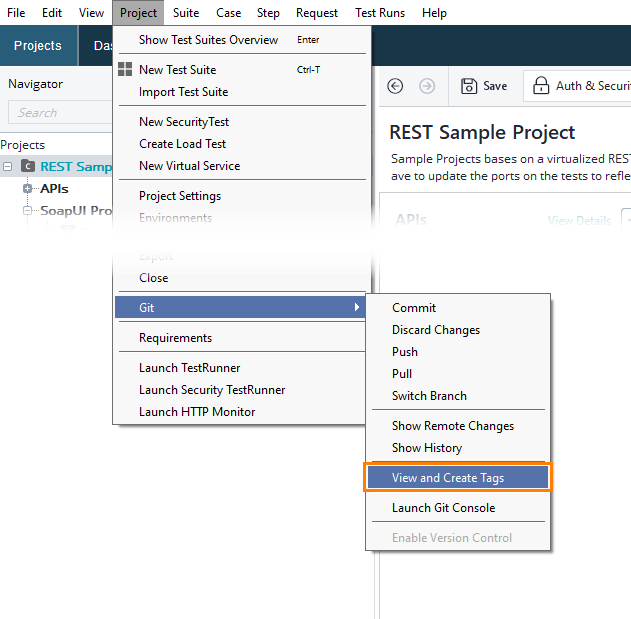Viewport: 631px width, 619px height.
Task: Select the Git menu entry
Action: [240, 307]
